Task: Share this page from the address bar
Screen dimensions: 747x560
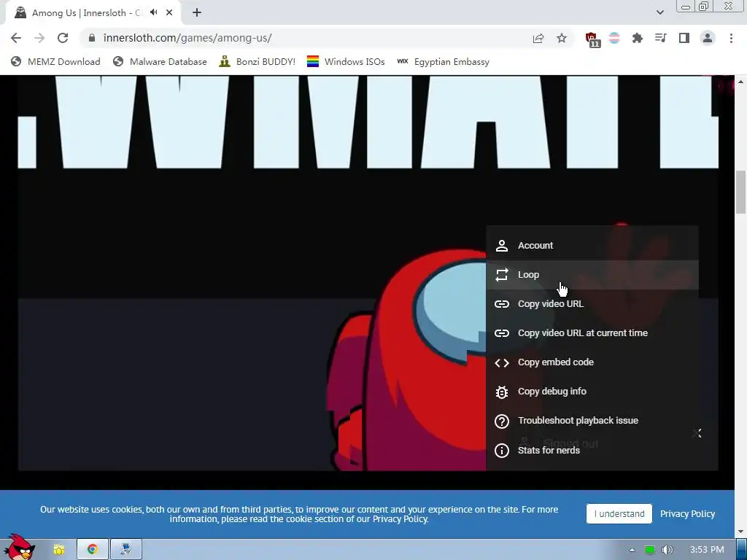Action: 538,38
